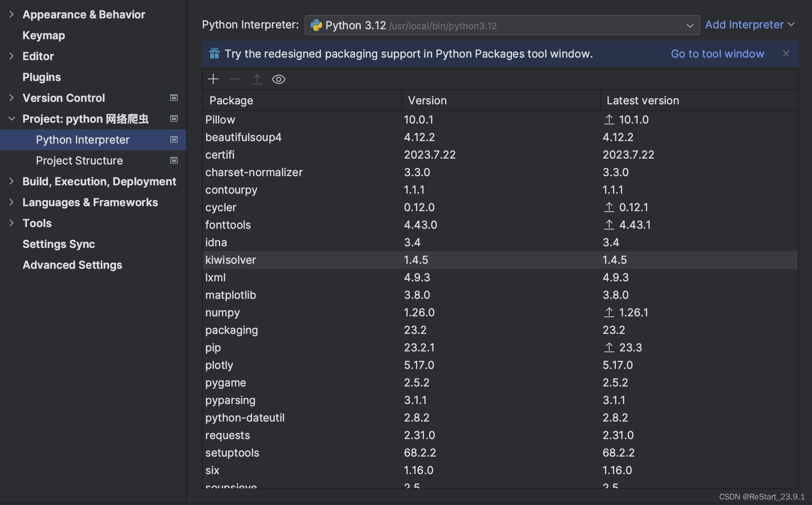Open the Add Interpreter dropdown

click(749, 25)
